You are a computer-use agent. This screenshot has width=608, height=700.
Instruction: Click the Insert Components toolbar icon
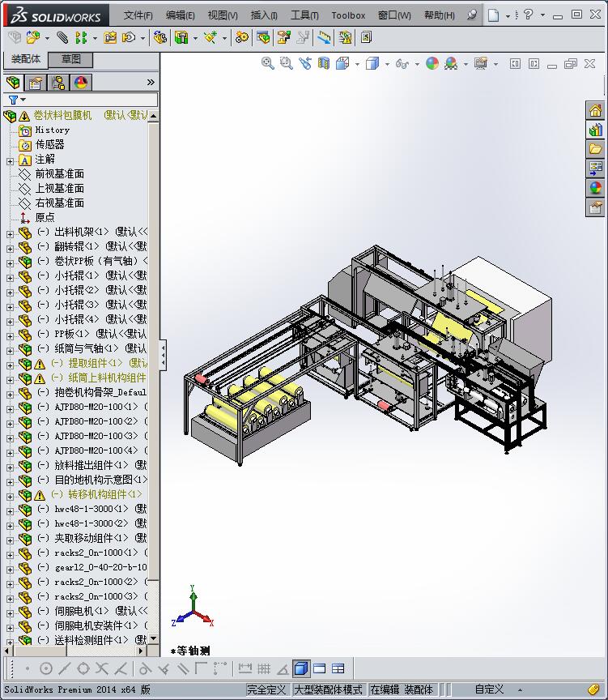33,37
